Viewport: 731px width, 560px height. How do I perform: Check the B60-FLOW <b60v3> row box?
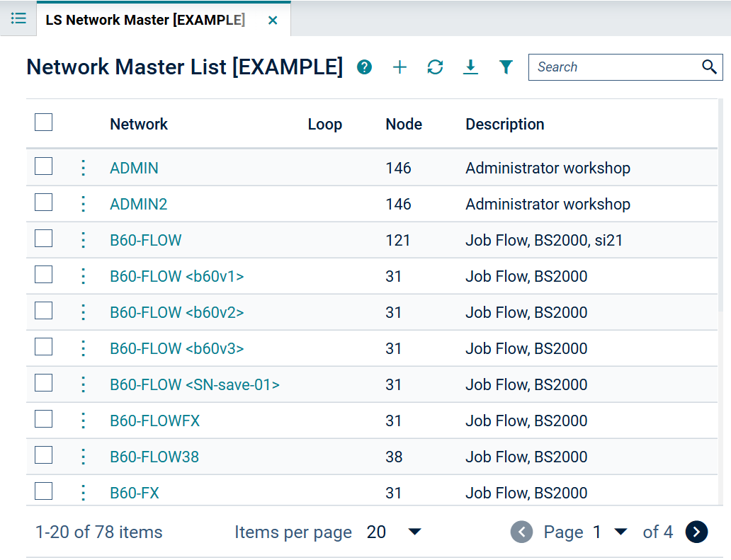coord(43,347)
